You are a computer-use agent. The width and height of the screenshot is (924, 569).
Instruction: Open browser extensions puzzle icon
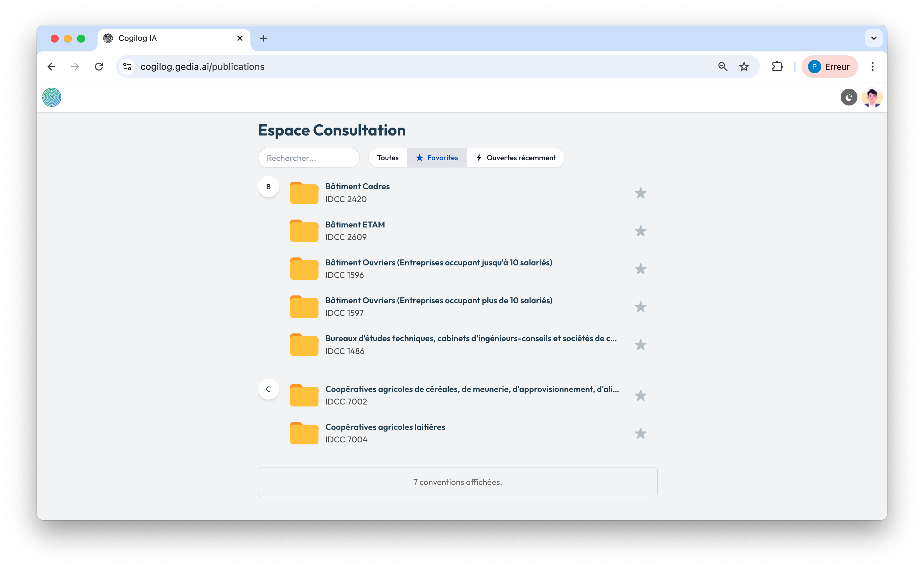777,67
